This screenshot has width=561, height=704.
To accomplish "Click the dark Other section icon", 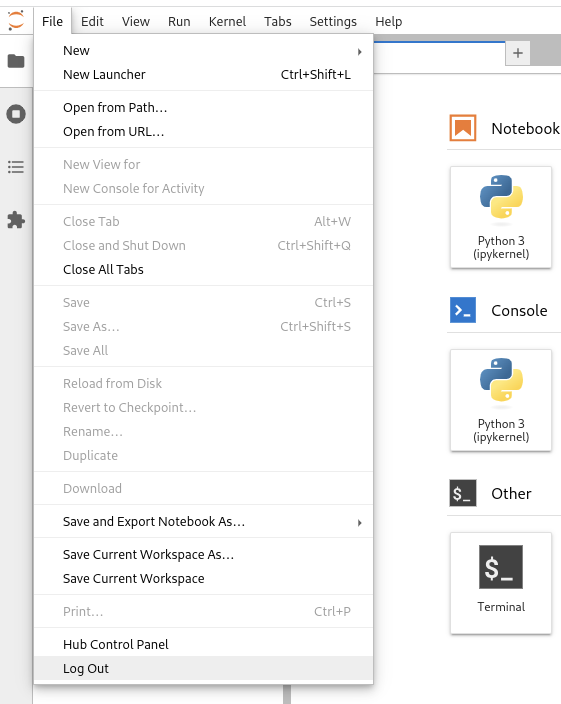I will pyautogui.click(x=463, y=493).
